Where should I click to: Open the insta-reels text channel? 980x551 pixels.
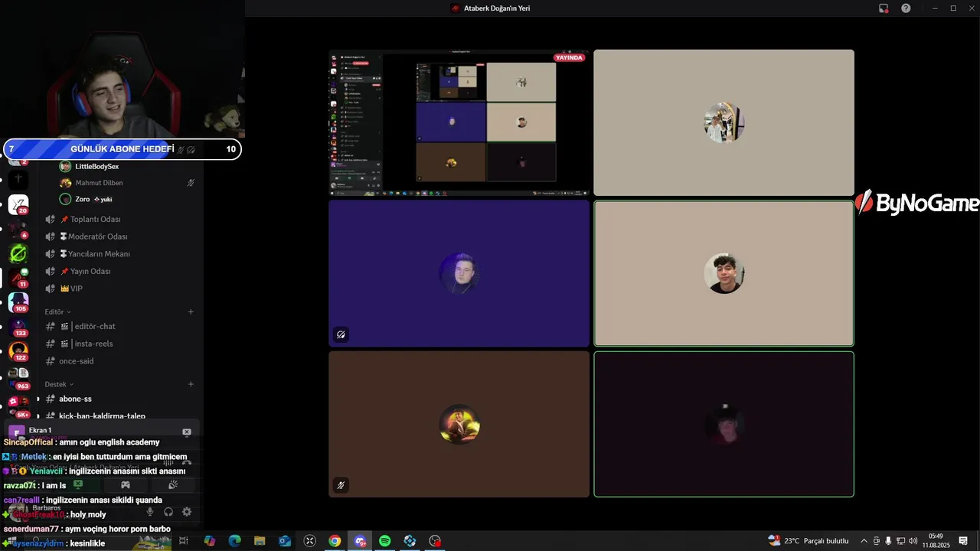click(119, 344)
